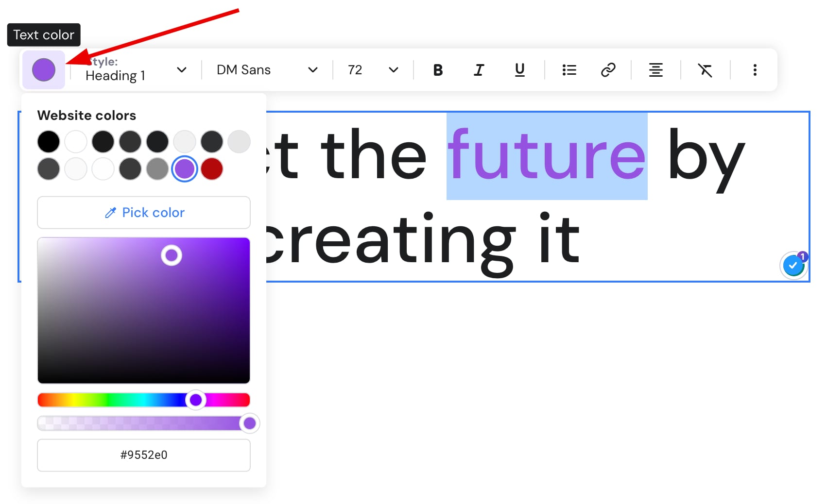Toggle bold formatting on selected text

click(438, 69)
